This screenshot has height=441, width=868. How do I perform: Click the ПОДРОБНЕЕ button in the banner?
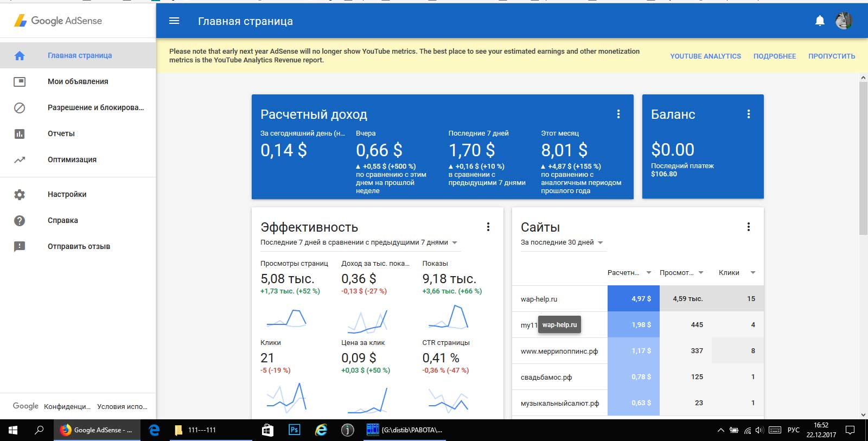(775, 56)
